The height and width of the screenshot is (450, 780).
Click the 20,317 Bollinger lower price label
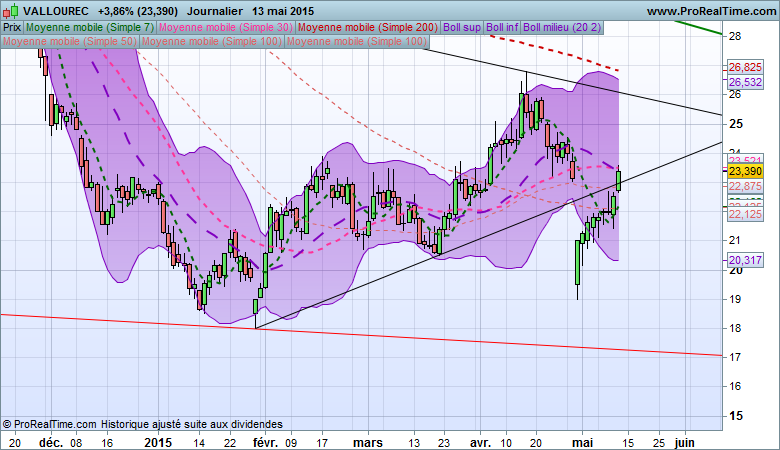click(745, 260)
